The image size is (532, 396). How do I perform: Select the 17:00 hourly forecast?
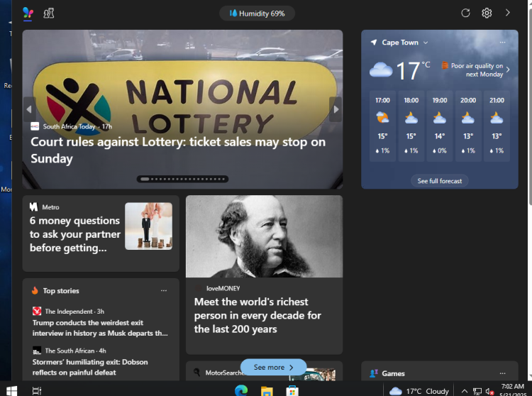(382, 126)
